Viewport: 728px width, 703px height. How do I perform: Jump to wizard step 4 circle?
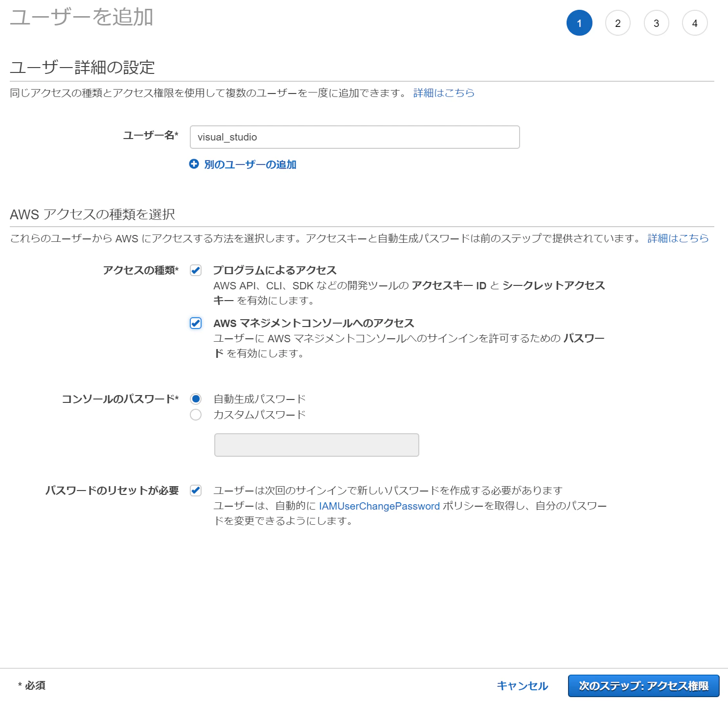click(x=695, y=23)
